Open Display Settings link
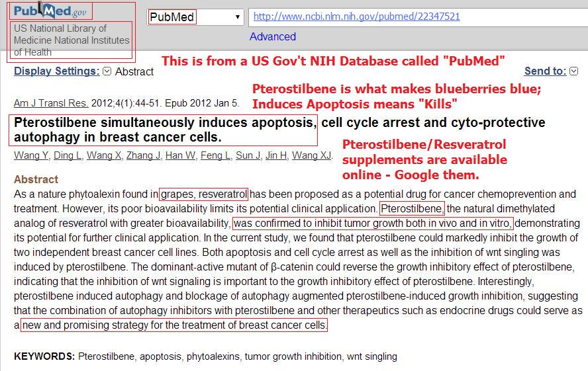This screenshot has width=588, height=371. click(57, 71)
